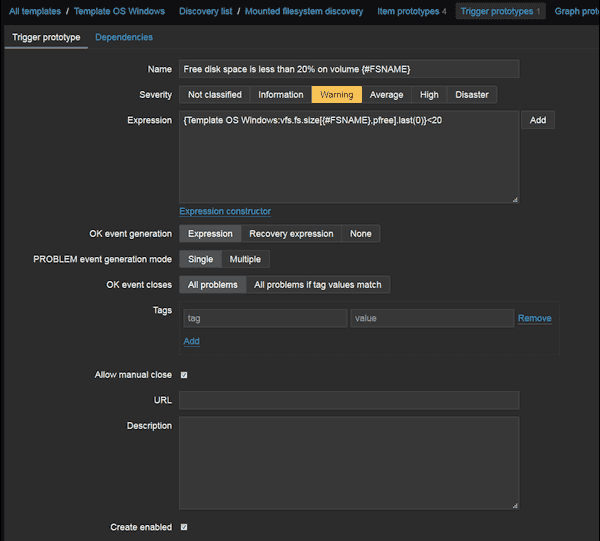Click Add button next to Expression
Screen dimensions: 600x541
537,120
